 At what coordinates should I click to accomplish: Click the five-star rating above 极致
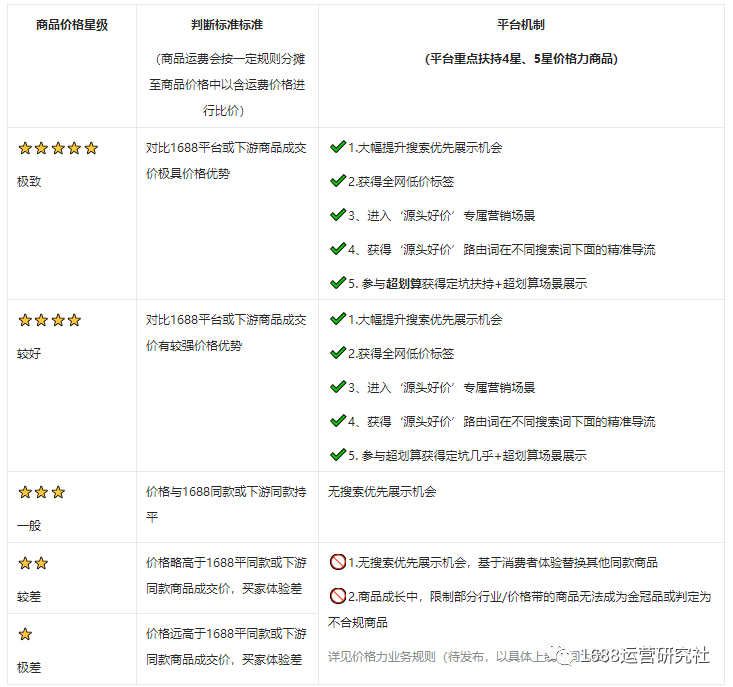[58, 148]
